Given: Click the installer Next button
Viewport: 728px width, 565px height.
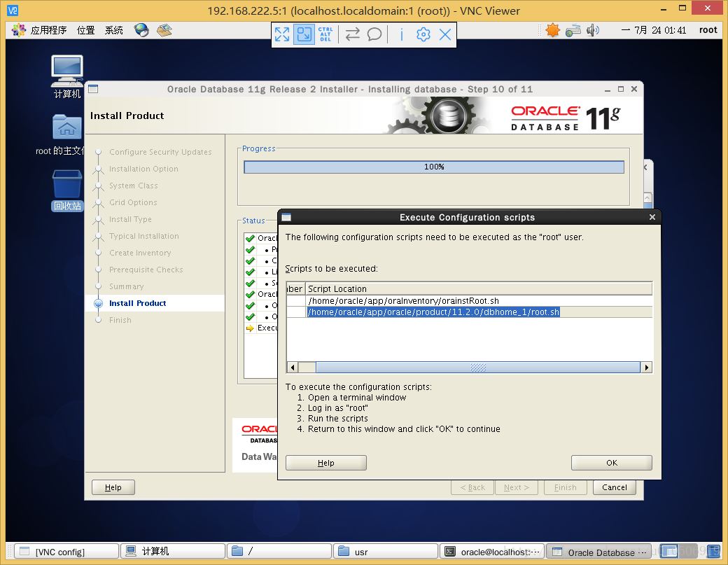Looking at the screenshot, I should point(517,487).
